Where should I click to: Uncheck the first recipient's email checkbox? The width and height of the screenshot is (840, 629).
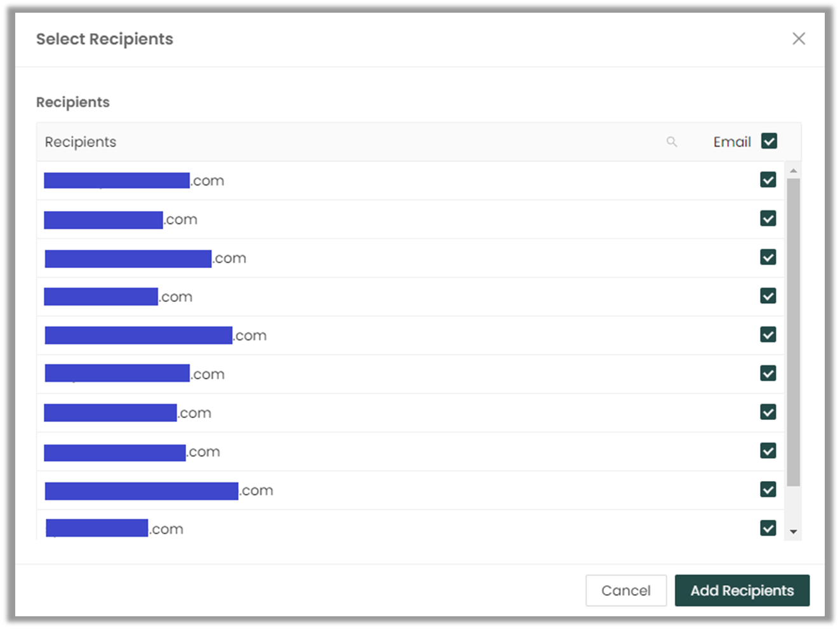(x=768, y=180)
